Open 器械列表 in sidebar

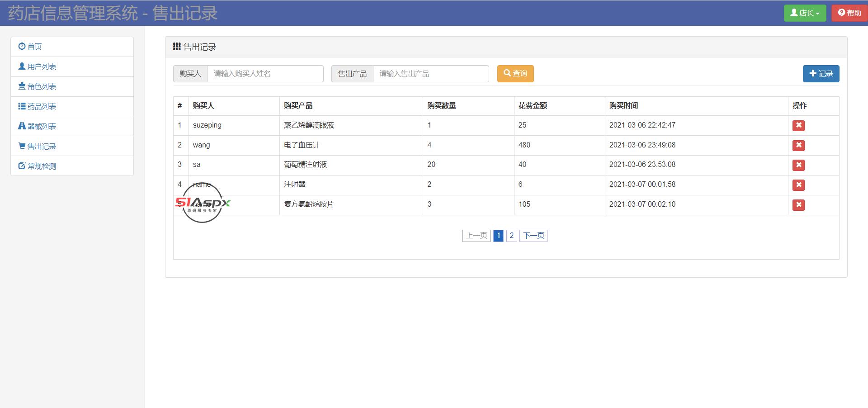[x=42, y=126]
